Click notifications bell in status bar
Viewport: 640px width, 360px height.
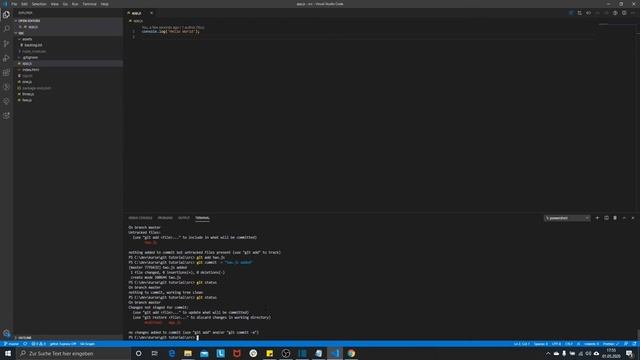[634, 344]
